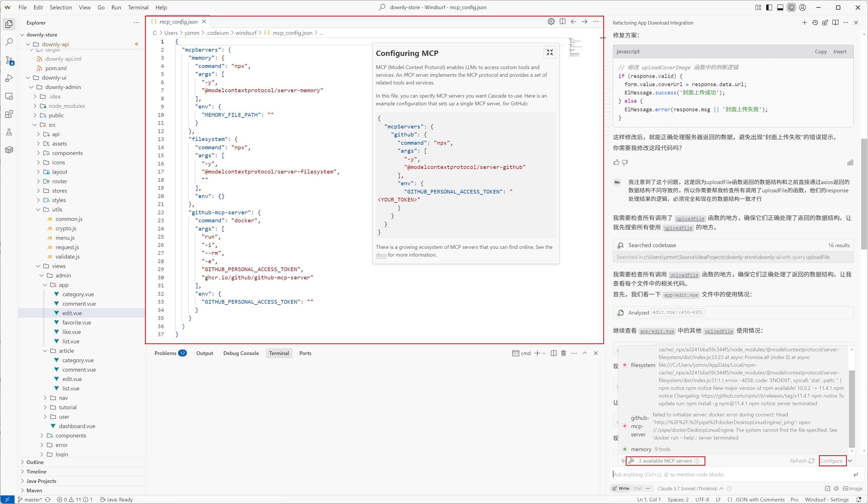Open the Remote Explorer view
Image resolution: width=868 pixels, height=504 pixels.
(9, 96)
